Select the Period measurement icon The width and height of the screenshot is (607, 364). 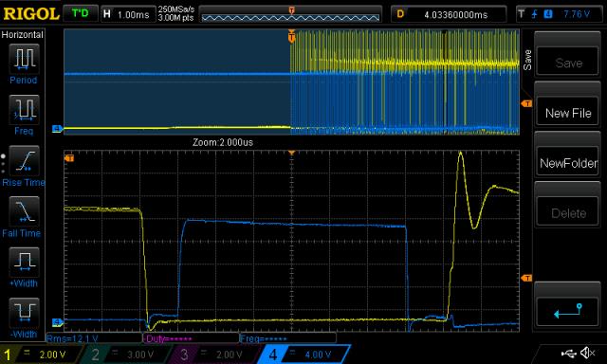coord(24,59)
